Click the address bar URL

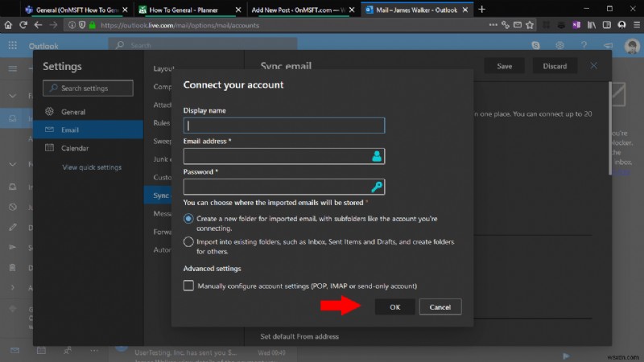tap(180, 26)
